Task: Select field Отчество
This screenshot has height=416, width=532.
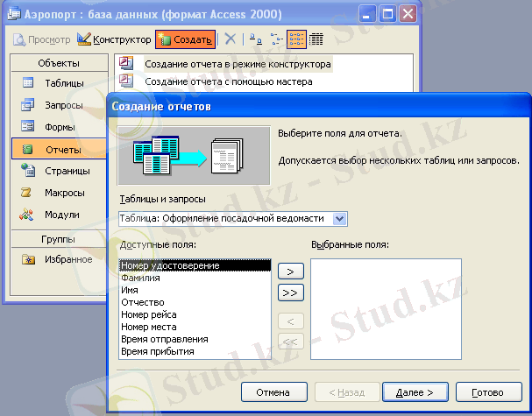Action: (195, 302)
